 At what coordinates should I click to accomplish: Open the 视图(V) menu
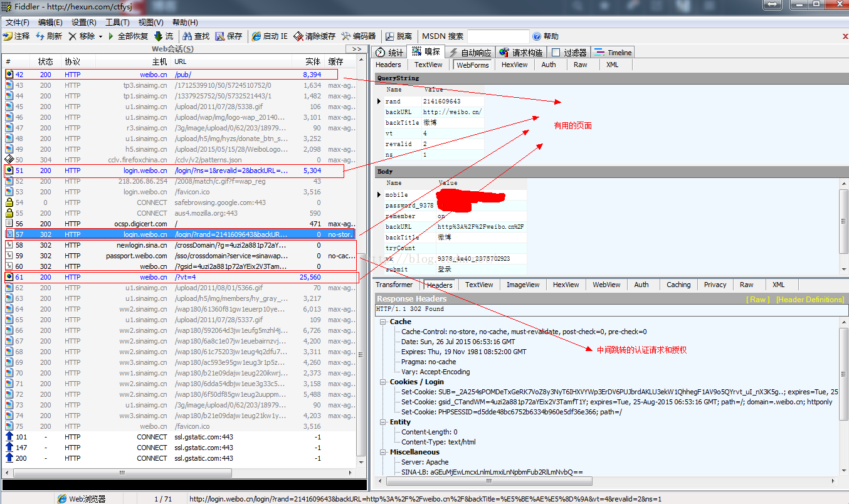tap(150, 22)
